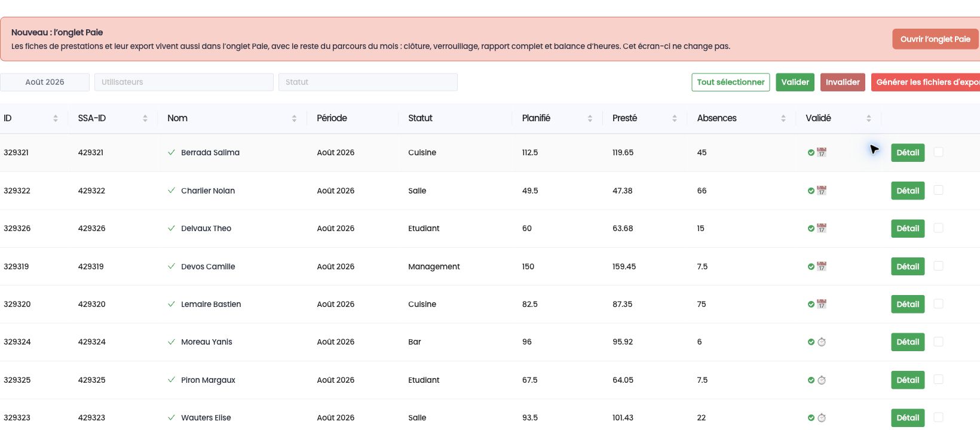Sort by Absences using its sort arrows
This screenshot has width=980, height=430.
(x=783, y=118)
